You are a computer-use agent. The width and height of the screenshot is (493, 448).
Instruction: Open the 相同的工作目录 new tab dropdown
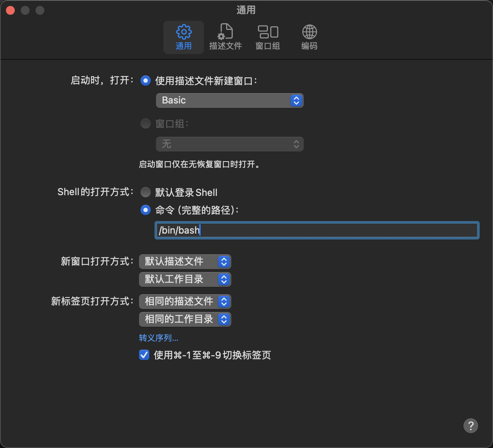185,319
